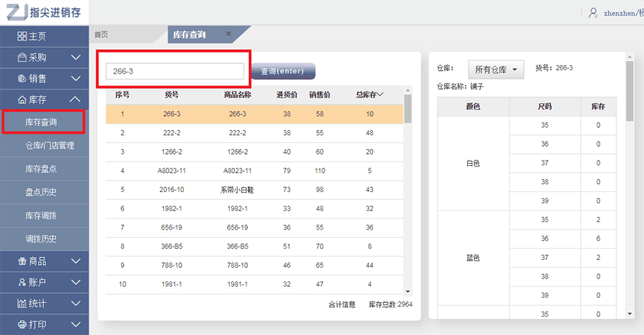Close the 库存查询 tab
This screenshot has height=335, width=644.
pos(228,34)
